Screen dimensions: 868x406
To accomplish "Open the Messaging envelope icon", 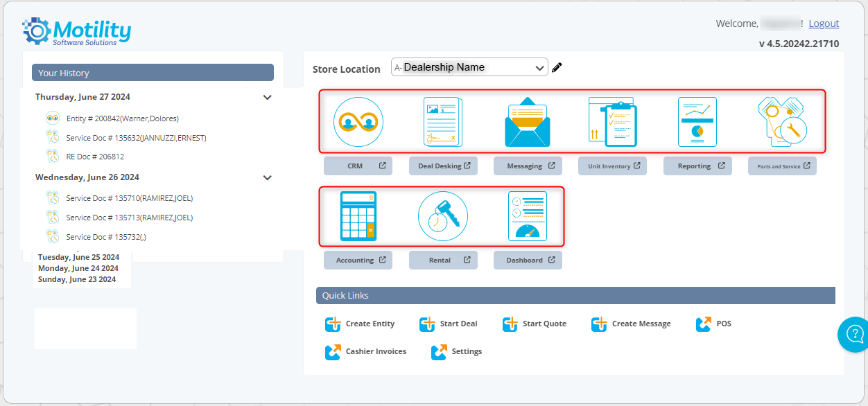I will coord(527,123).
